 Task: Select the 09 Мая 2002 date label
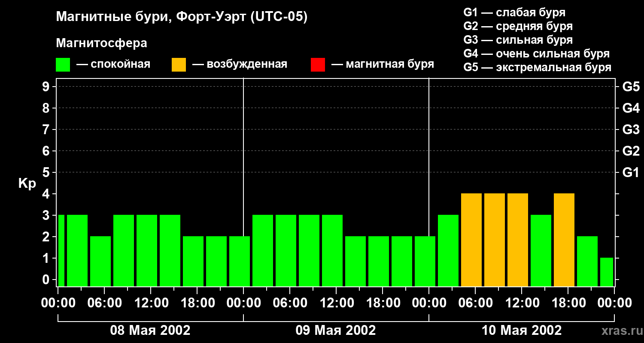point(336,331)
